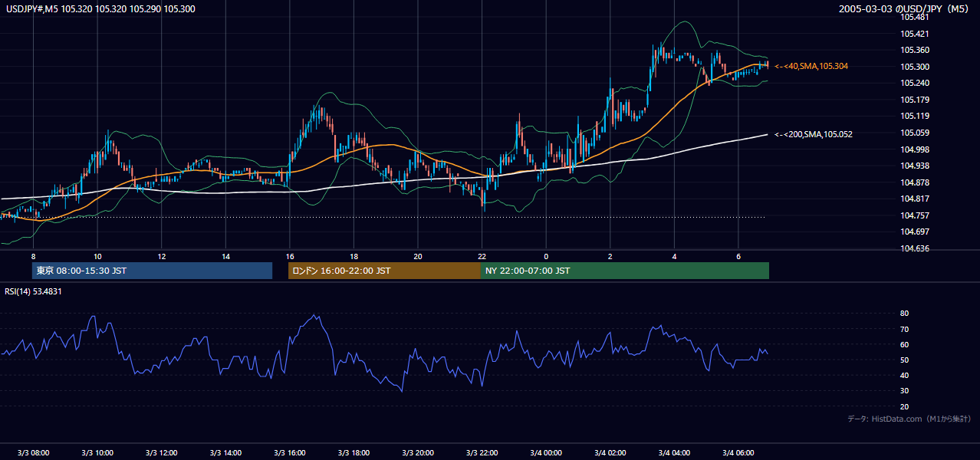Viewport: 980px width, 460px height.
Task: Click the 3/4 02:00 bottom time label
Action: (610, 452)
